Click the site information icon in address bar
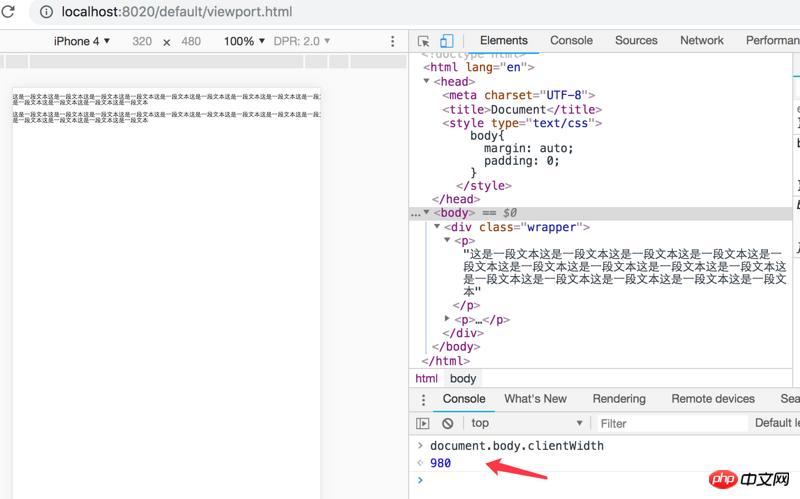This screenshot has height=499, width=800. (x=46, y=12)
